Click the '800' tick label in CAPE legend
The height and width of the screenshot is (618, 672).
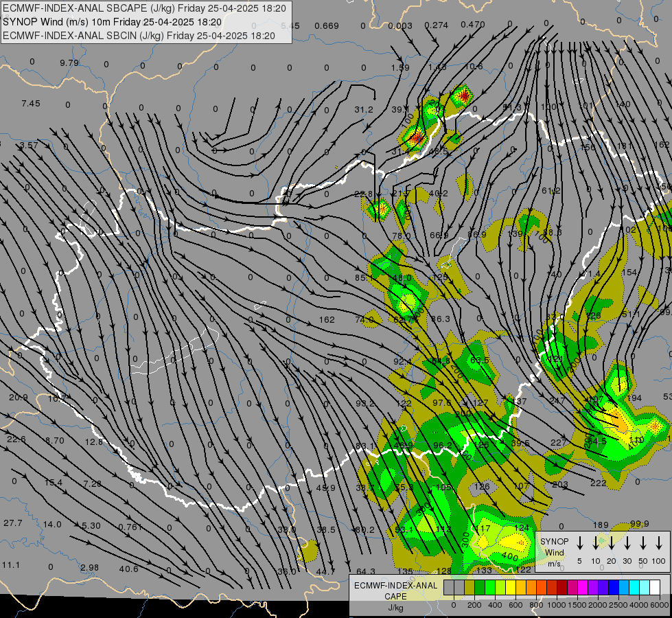click(x=536, y=605)
